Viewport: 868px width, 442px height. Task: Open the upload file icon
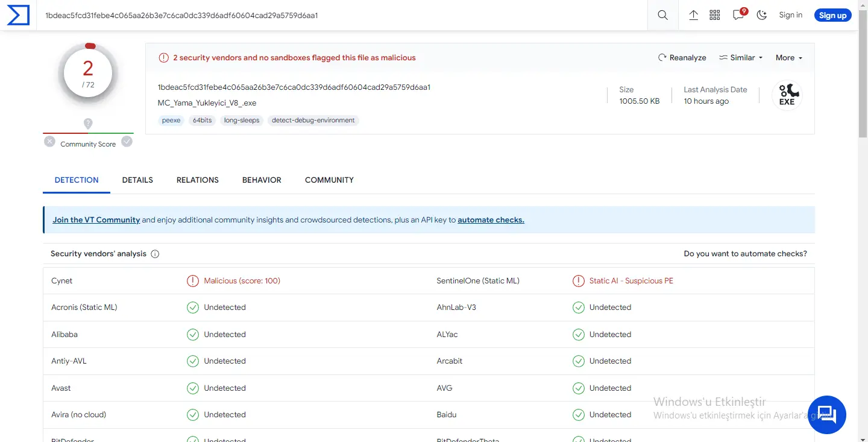point(694,15)
